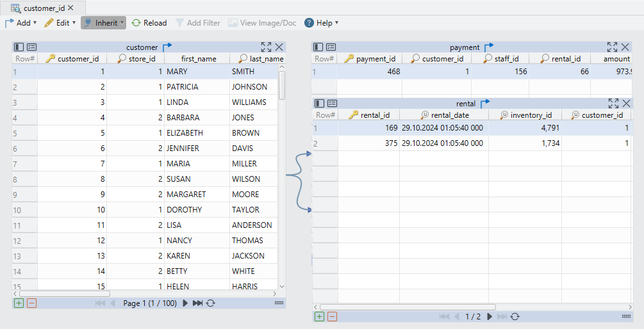Viewport: 644px width, 329px height.
Task: Click the last_name column header
Action: click(x=258, y=59)
